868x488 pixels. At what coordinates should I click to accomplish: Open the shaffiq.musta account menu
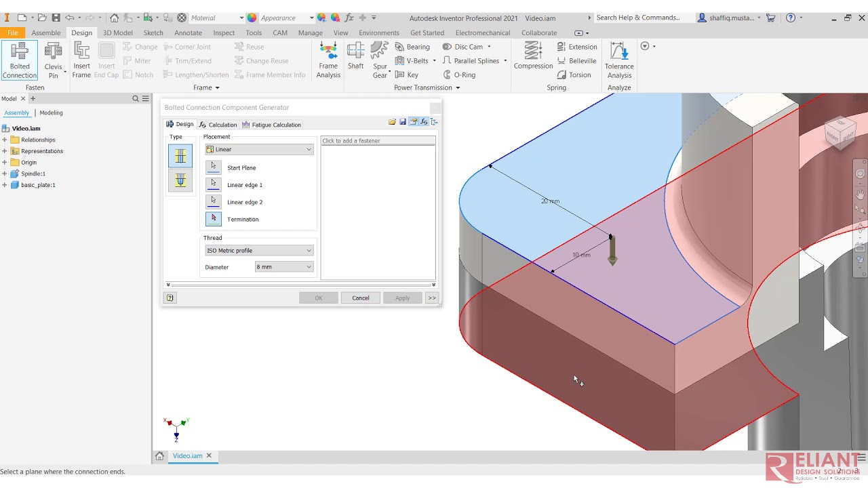(x=729, y=18)
